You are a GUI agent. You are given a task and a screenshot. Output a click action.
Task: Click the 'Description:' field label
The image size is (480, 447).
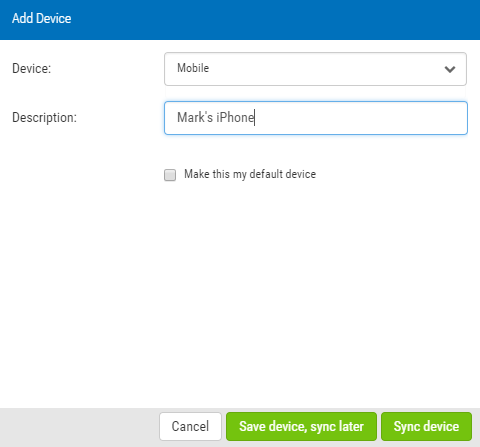(x=44, y=118)
